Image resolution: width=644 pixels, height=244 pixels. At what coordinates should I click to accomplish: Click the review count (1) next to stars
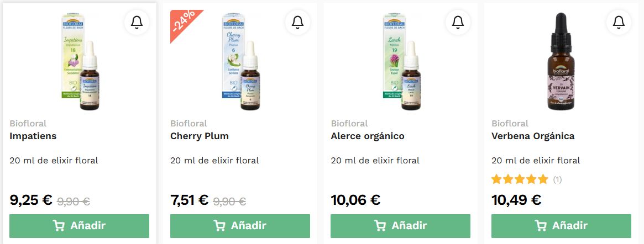557,179
